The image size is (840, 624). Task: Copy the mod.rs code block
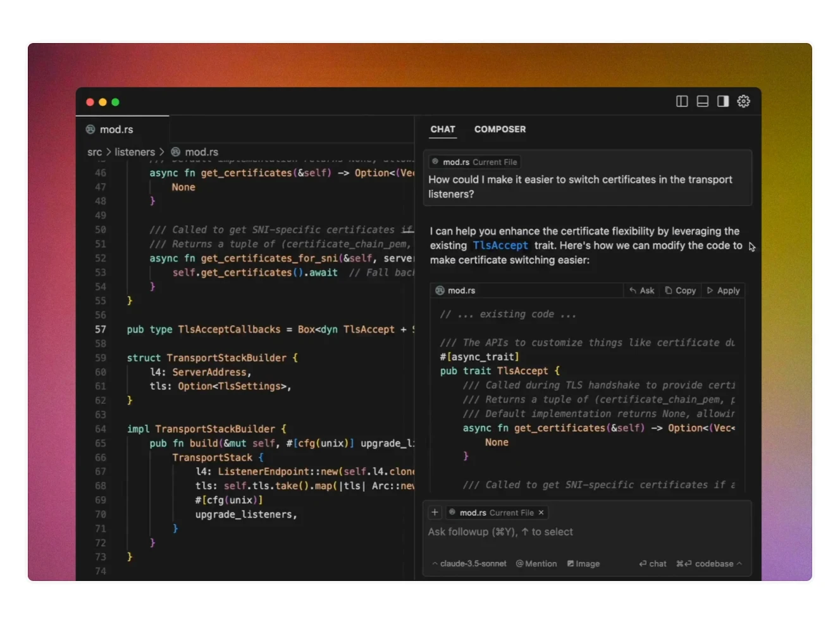(x=681, y=290)
